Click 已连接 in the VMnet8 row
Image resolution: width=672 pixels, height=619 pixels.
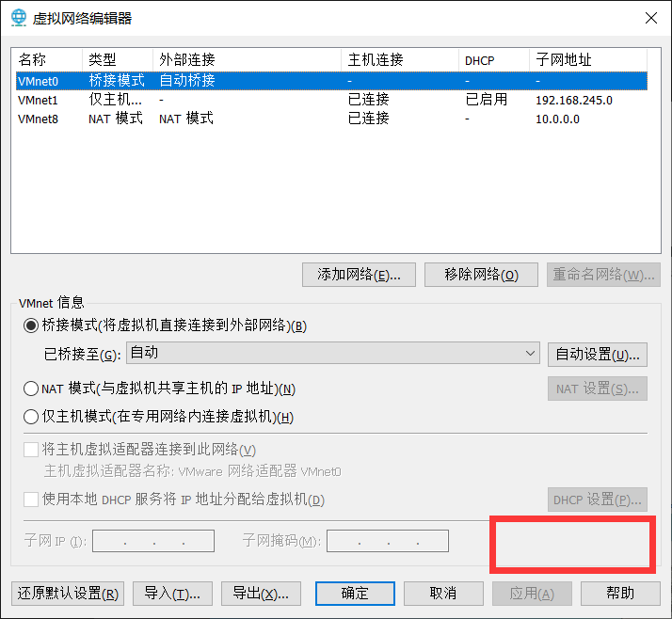(368, 119)
